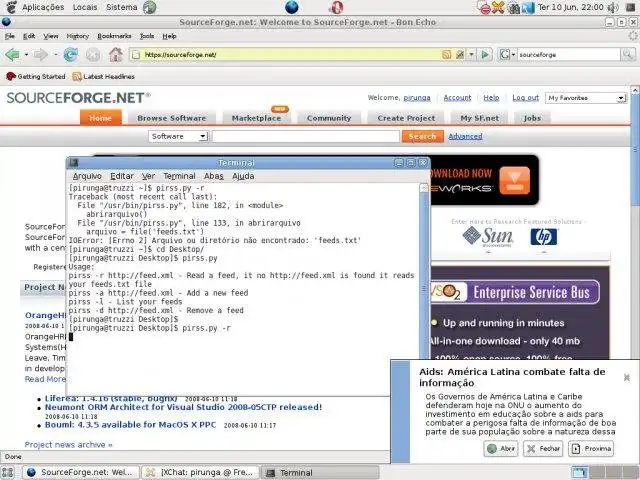This screenshot has height=480, width=640.
Task: Open the Project news archive link
Action: coord(68,445)
